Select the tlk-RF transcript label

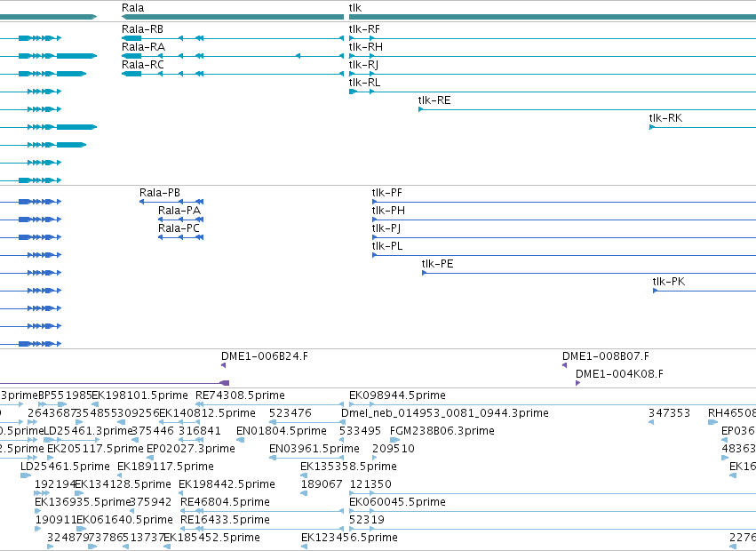click(x=364, y=29)
